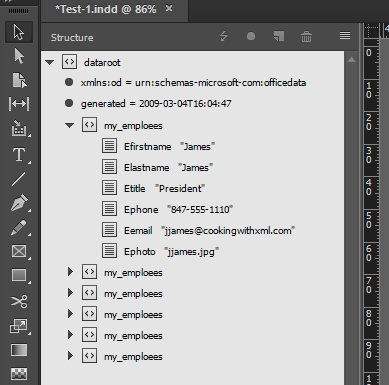Click the scroll up arrow of Structure panel
The width and height of the screenshot is (389, 385).
(x=351, y=60)
